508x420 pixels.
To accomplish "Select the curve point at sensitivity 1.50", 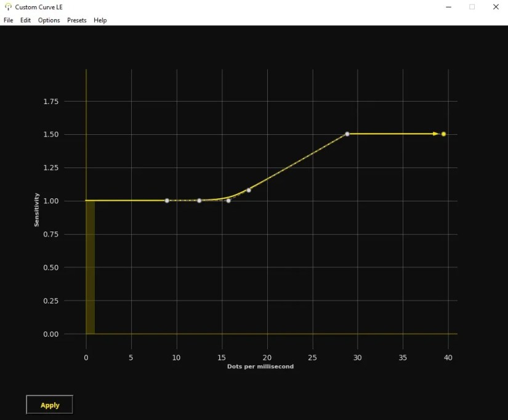I will coord(347,133).
